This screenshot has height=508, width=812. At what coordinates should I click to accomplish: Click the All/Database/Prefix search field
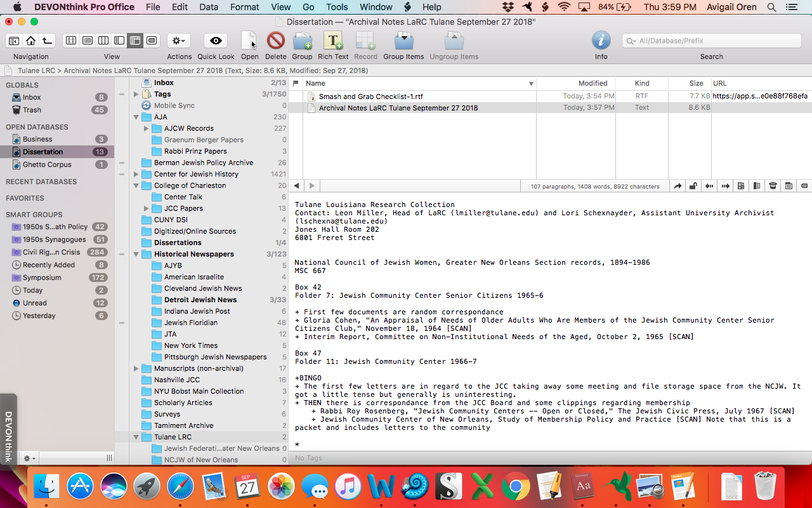pos(714,41)
